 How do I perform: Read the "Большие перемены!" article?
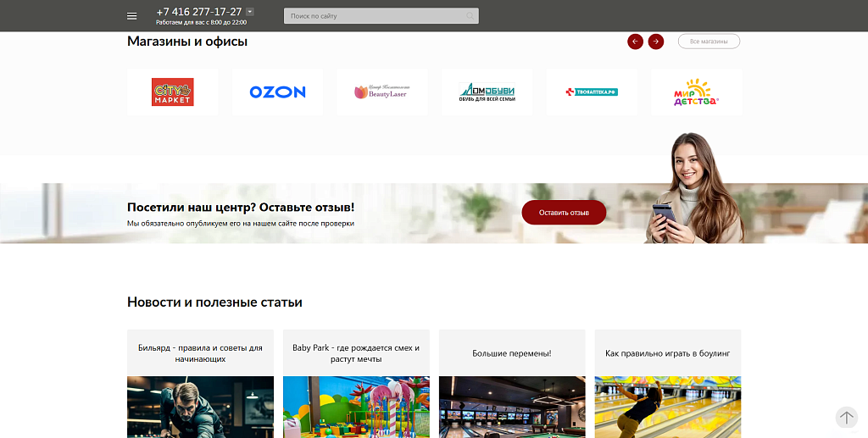tap(512, 353)
